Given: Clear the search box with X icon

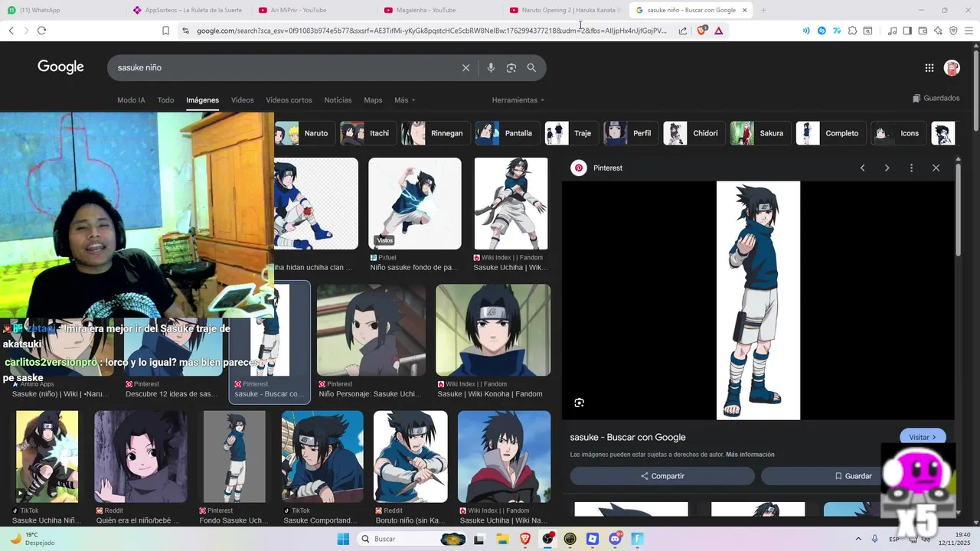Looking at the screenshot, I should (x=465, y=67).
